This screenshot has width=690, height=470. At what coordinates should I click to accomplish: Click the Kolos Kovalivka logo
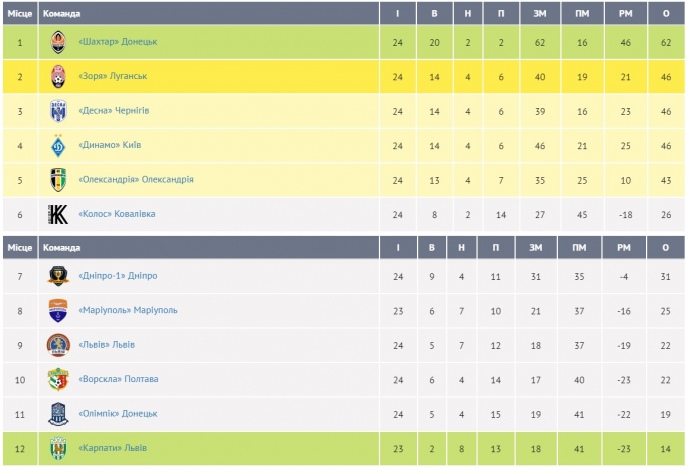58,213
